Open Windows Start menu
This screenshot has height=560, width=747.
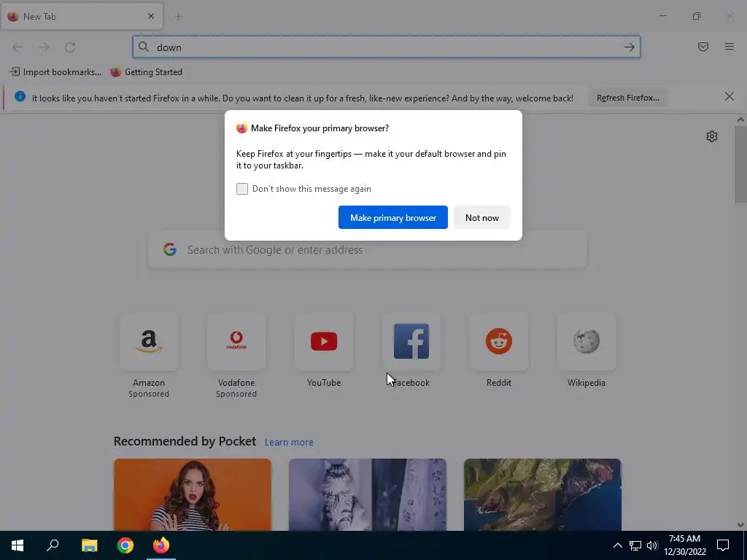(18, 545)
